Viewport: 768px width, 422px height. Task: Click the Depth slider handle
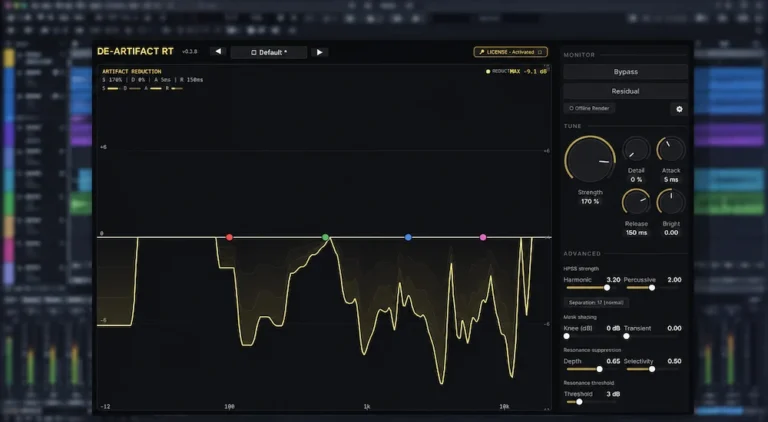[x=600, y=369]
